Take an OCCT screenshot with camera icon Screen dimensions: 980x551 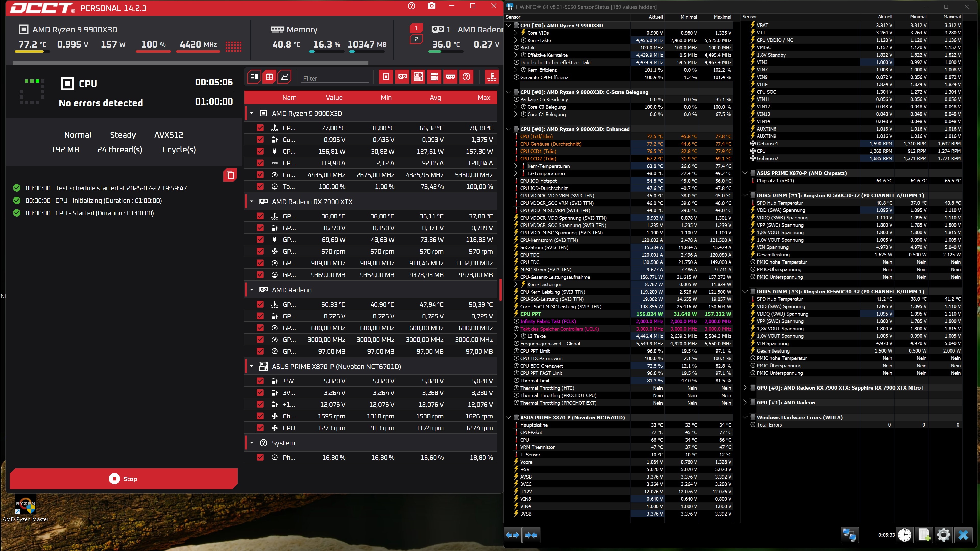tap(431, 6)
